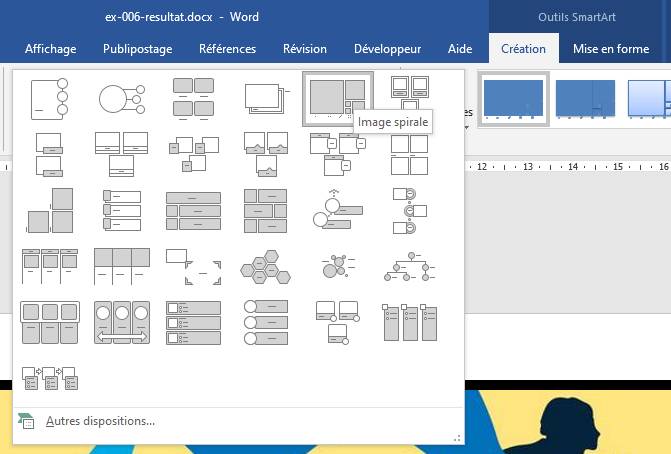Apply the second blue SmartArt style thumbnail
Screen dimensions: 671x454
tap(585, 99)
